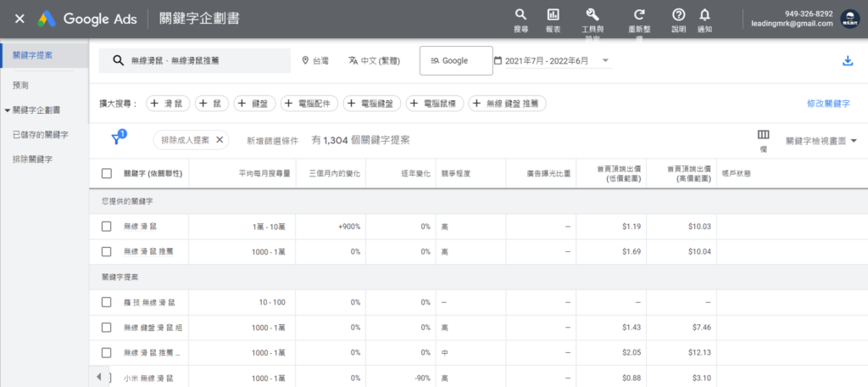Click the 小米 無線 滑鼠 keyword
868x387 pixels.
pos(148,379)
